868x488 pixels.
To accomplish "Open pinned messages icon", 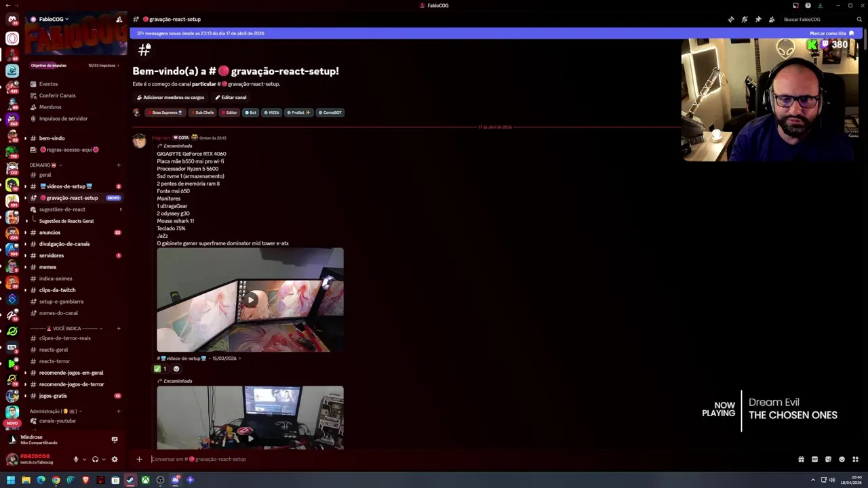I will click(758, 19).
